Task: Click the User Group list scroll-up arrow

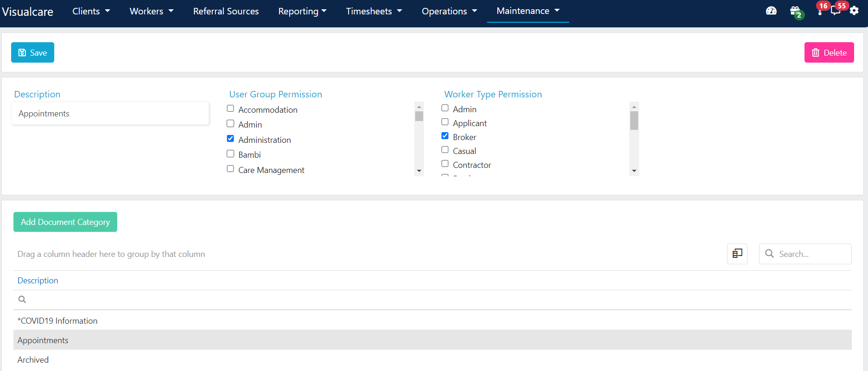Action: [419, 107]
